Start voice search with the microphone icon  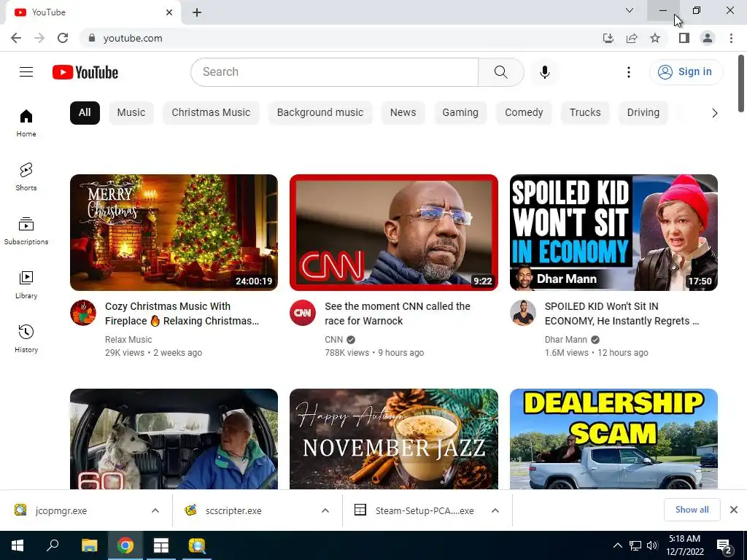pyautogui.click(x=545, y=72)
